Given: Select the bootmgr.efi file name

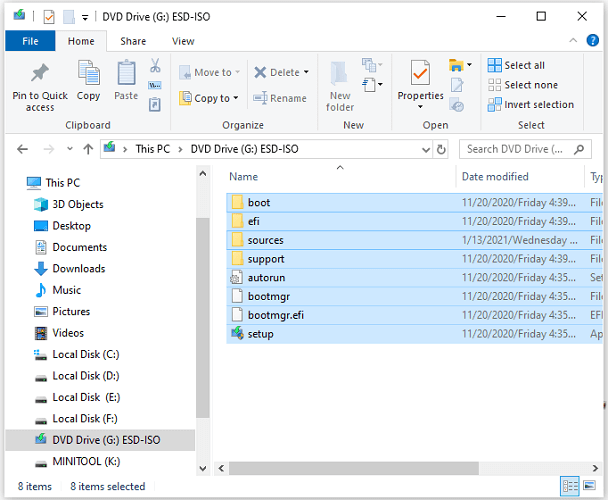Looking at the screenshot, I should pos(276,315).
